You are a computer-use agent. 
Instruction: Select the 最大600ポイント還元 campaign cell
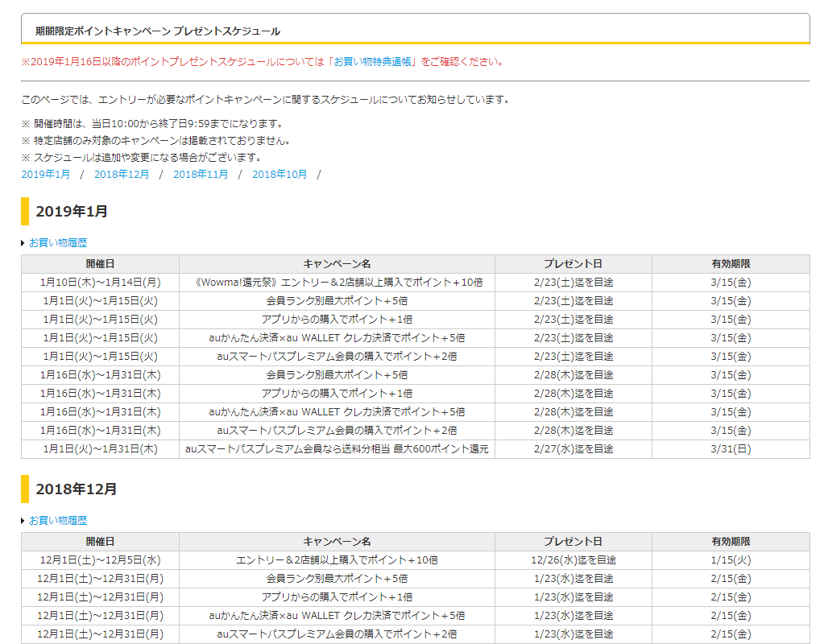point(337,449)
